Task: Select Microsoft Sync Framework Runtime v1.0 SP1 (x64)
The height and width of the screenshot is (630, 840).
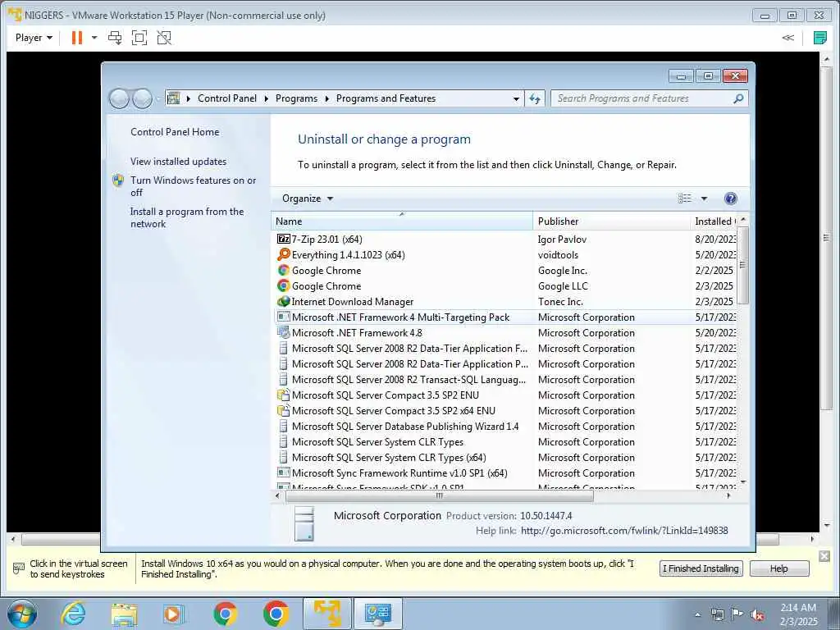Action: point(505,473)
